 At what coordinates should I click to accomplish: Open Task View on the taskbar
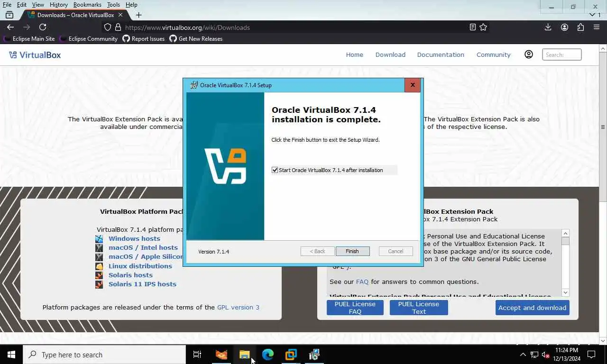tap(197, 355)
